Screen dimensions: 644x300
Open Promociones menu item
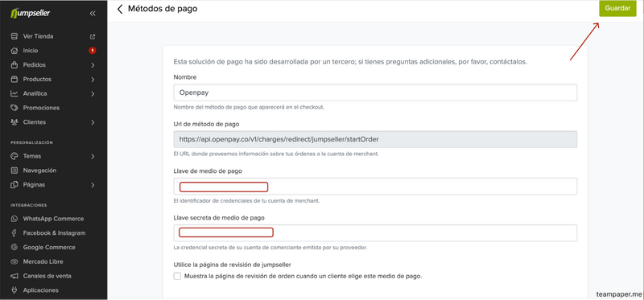pos(41,108)
